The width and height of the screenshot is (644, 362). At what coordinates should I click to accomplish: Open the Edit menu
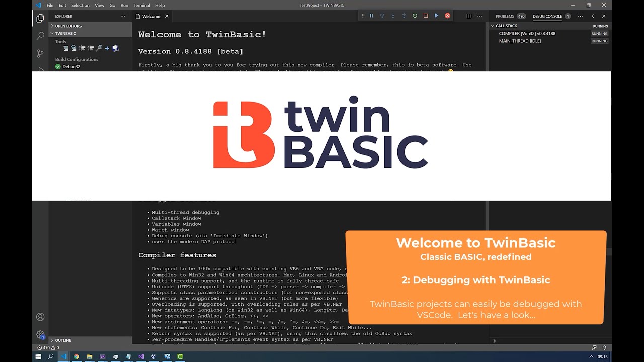(62, 5)
